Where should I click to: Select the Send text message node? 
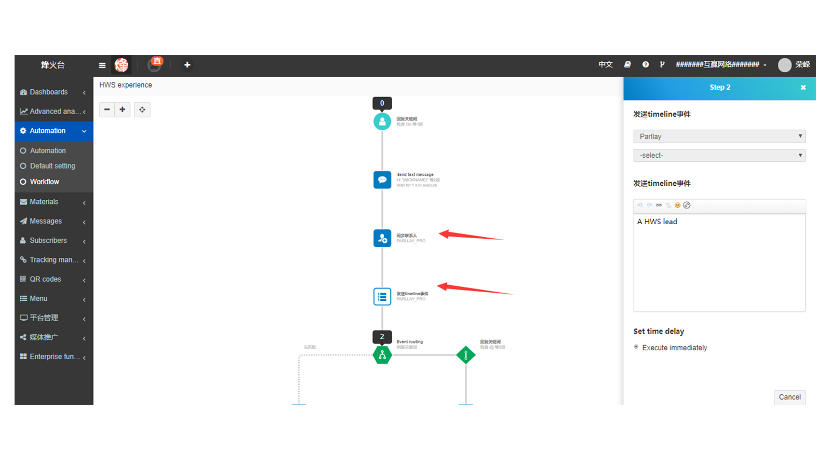[x=382, y=180]
